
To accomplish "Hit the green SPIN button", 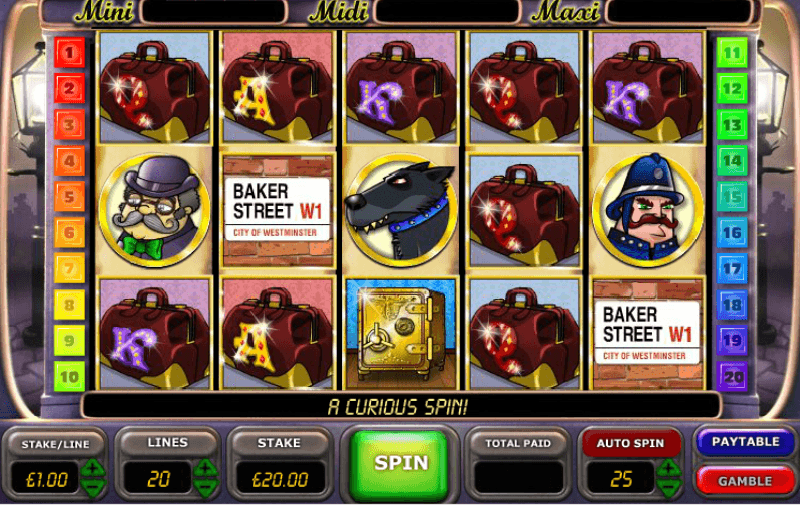I will pos(401,463).
